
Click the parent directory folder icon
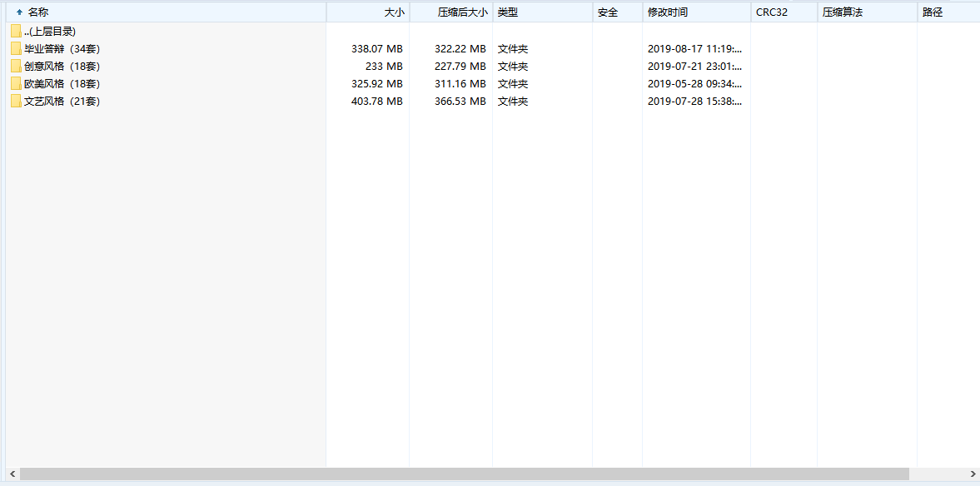click(x=16, y=32)
